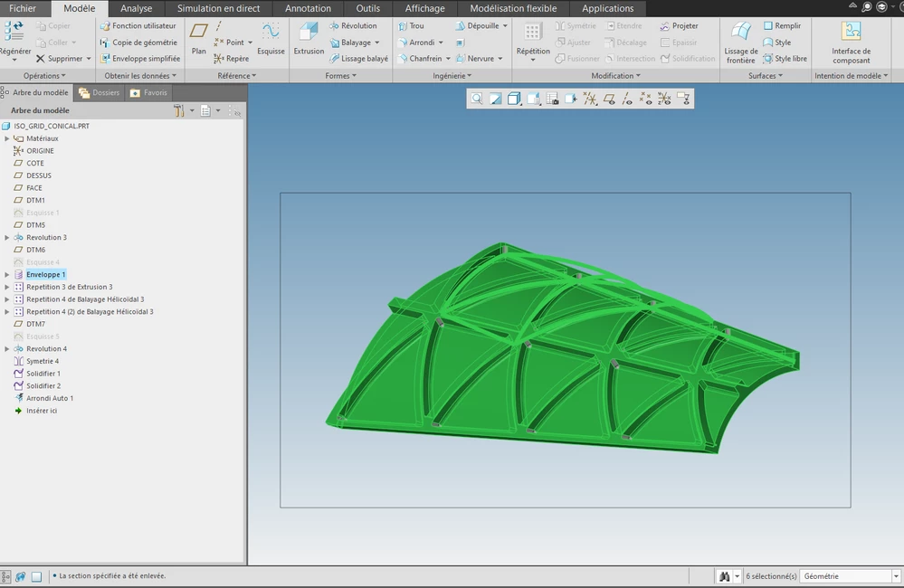The height and width of the screenshot is (588, 904).
Task: Select the Extrusion tool in ribbon
Action: click(x=309, y=39)
